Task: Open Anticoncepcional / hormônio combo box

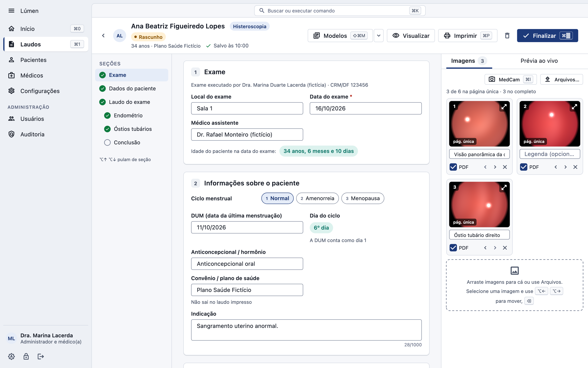Action: [x=247, y=264]
